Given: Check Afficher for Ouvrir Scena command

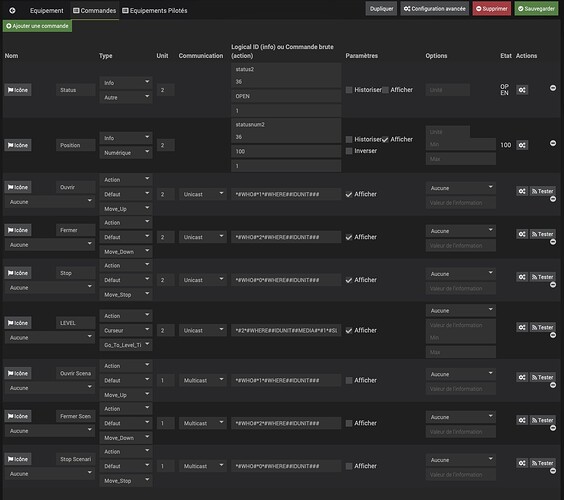Looking at the screenshot, I should 349,381.
